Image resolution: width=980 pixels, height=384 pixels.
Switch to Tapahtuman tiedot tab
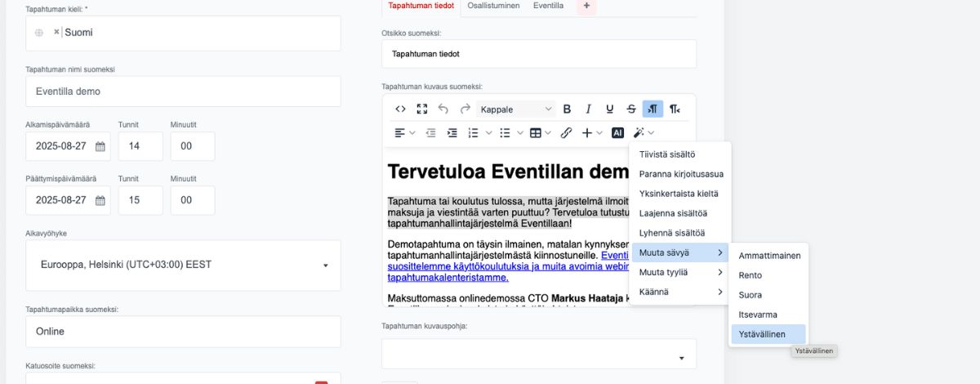tap(421, 5)
